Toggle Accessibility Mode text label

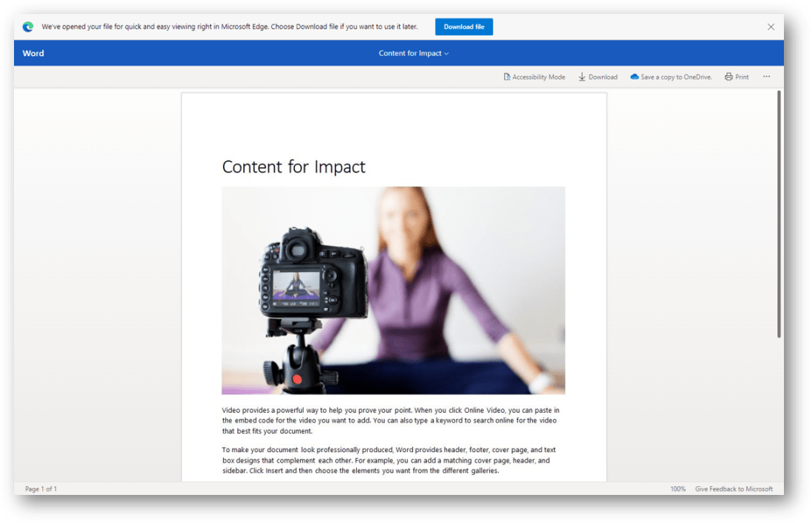tap(539, 77)
